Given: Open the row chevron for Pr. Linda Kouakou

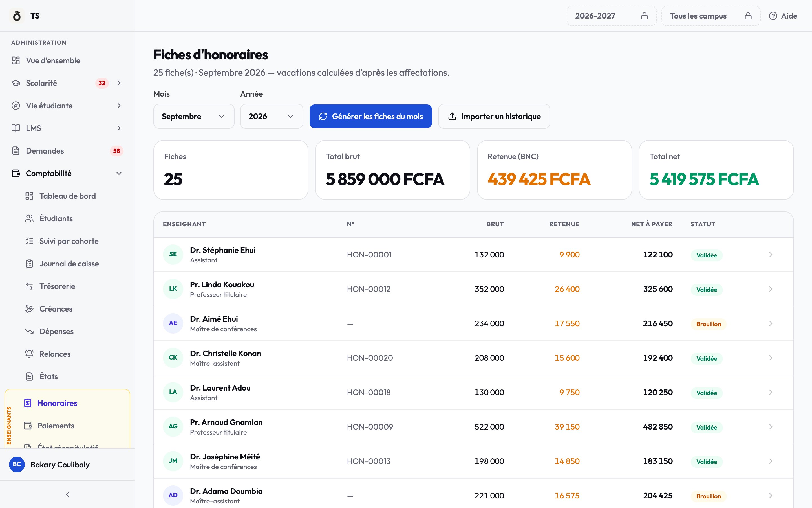Looking at the screenshot, I should [770, 289].
